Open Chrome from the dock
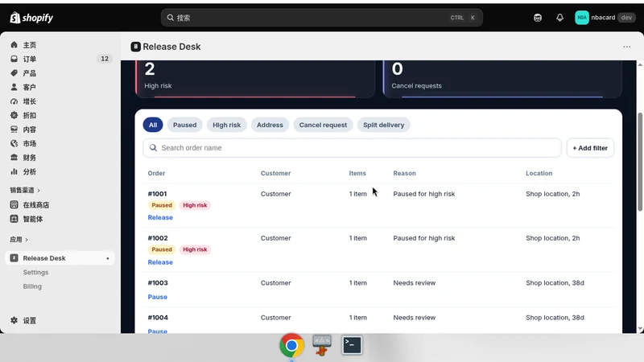The height and width of the screenshot is (362, 644). [x=291, y=345]
